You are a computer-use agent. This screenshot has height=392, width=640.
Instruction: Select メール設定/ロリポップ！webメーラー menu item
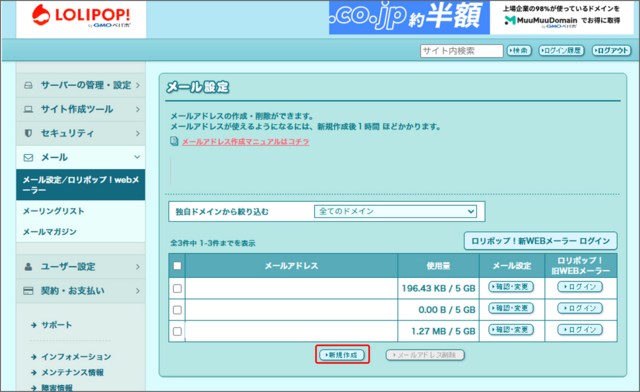click(x=81, y=185)
